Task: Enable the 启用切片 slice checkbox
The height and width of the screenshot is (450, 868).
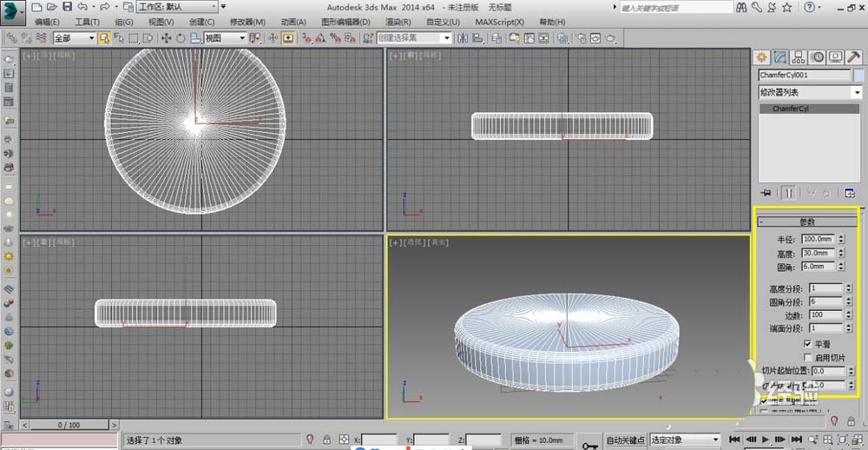Action: [x=807, y=357]
